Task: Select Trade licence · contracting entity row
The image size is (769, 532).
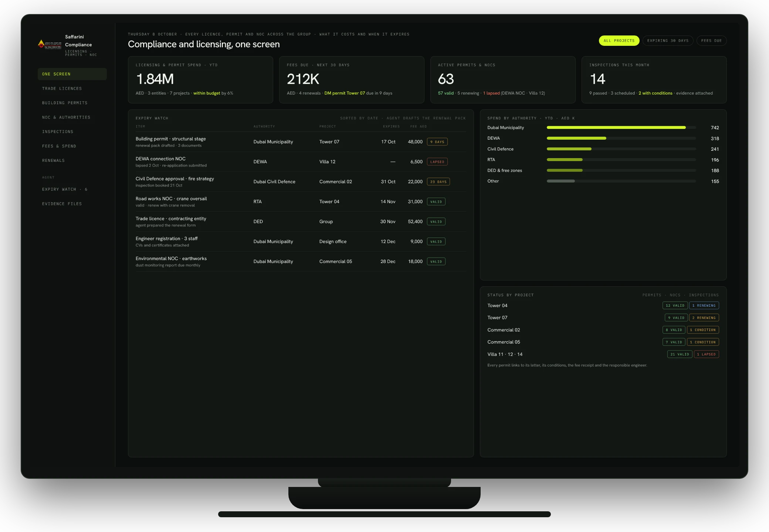Action: tap(301, 222)
